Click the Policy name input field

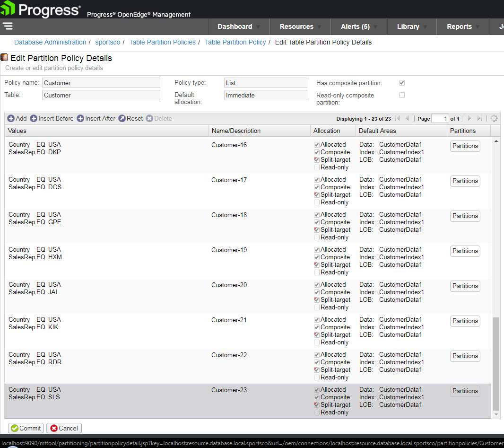pyautogui.click(x=101, y=83)
